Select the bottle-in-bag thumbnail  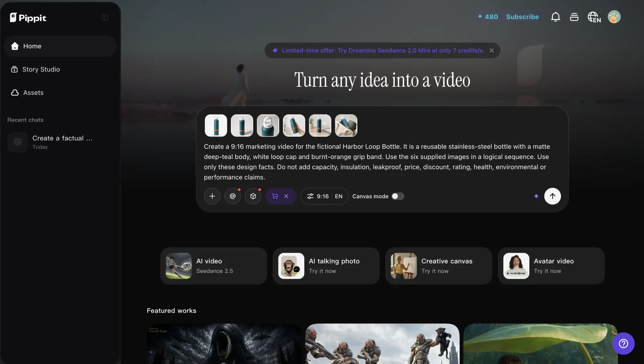(x=346, y=126)
